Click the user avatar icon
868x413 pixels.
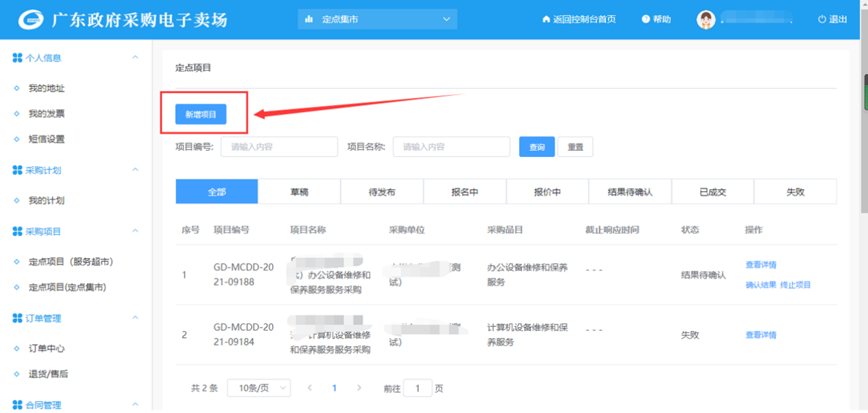click(x=706, y=20)
